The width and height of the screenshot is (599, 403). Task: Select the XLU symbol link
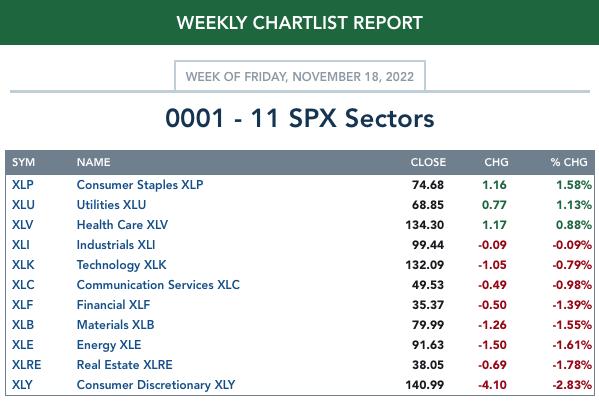[x=23, y=205]
